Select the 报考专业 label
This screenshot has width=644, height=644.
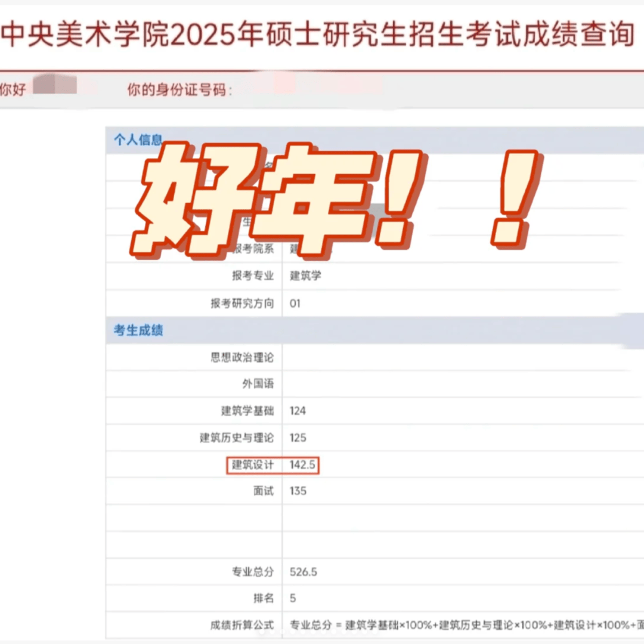(x=253, y=275)
